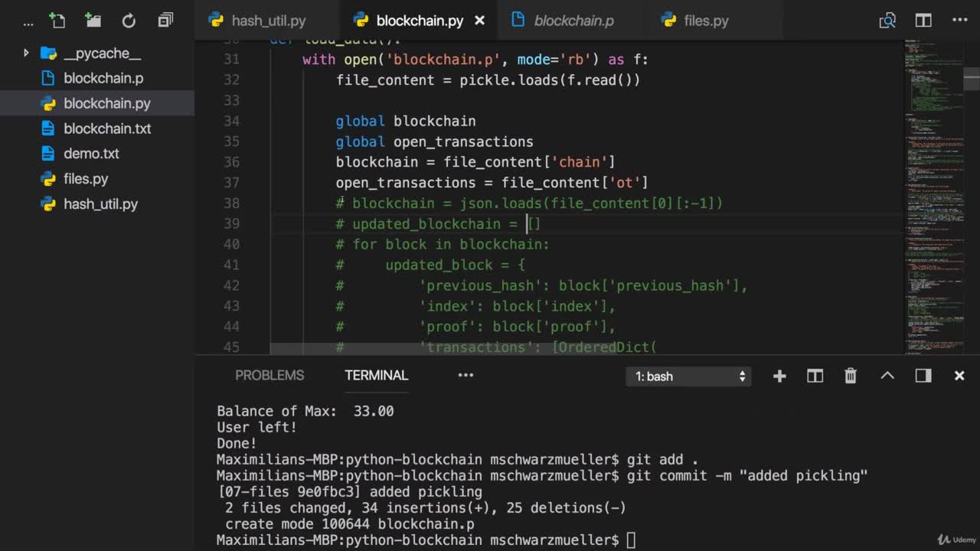The width and height of the screenshot is (980, 551).
Task: Click 'git add .' command in terminal
Action: (x=663, y=460)
